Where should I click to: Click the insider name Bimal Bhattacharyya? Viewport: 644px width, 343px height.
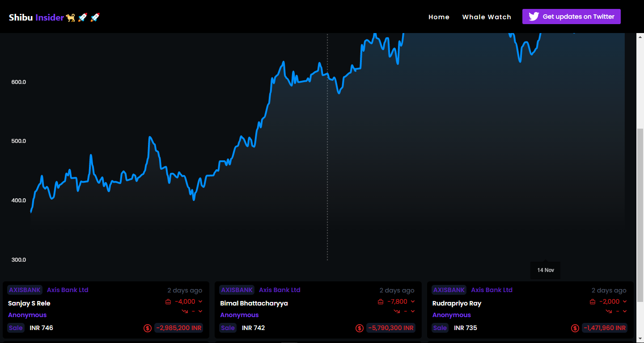point(254,303)
